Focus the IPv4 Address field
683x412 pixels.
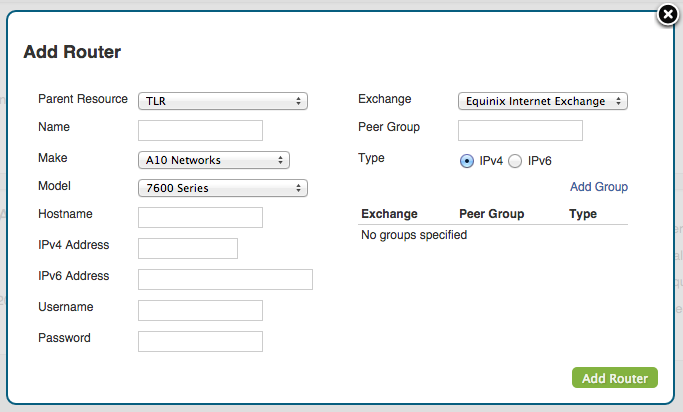(x=188, y=248)
